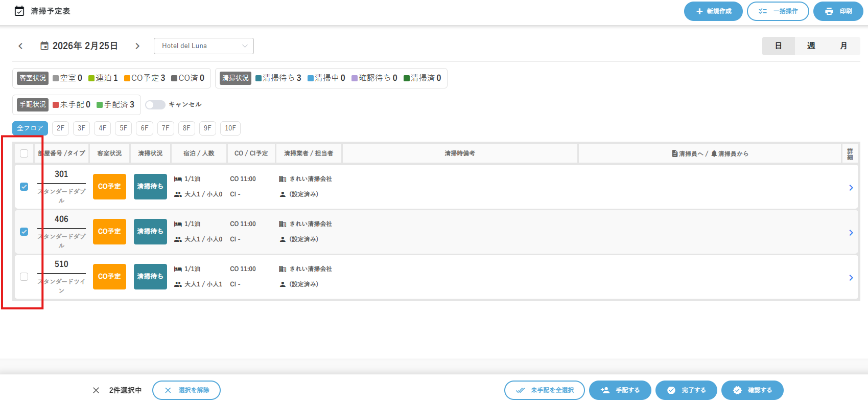The image size is (868, 402).
Task: Select the 5F floor tab
Action: click(x=123, y=128)
